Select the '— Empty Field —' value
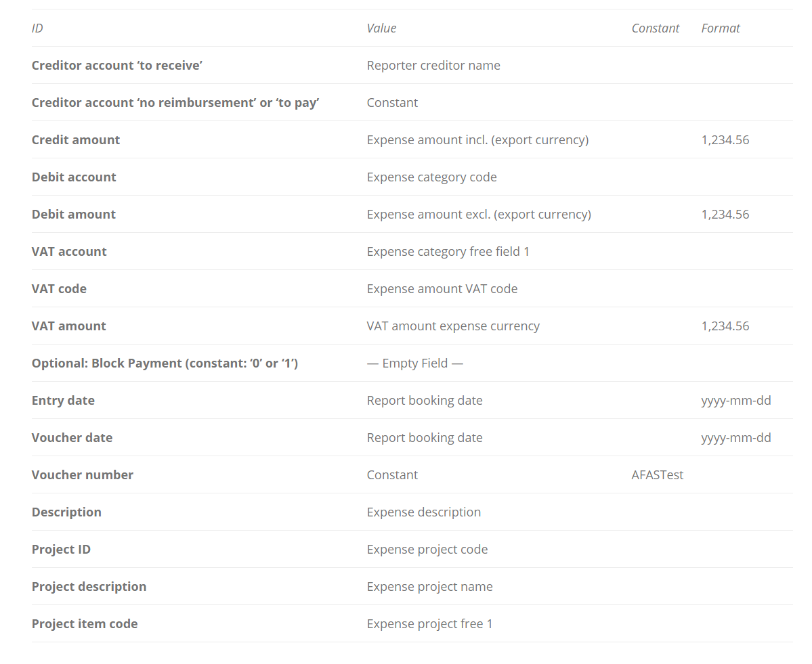The width and height of the screenshot is (812, 664). pyautogui.click(x=414, y=363)
